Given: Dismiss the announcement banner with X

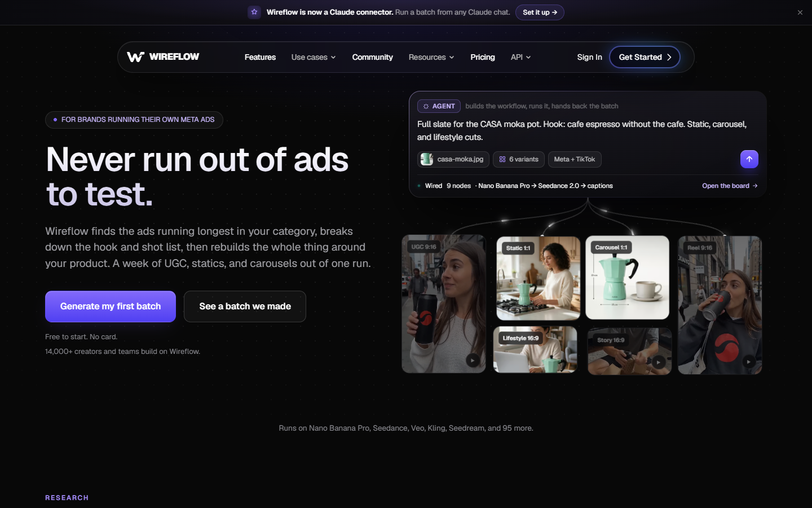Looking at the screenshot, I should pos(800,12).
